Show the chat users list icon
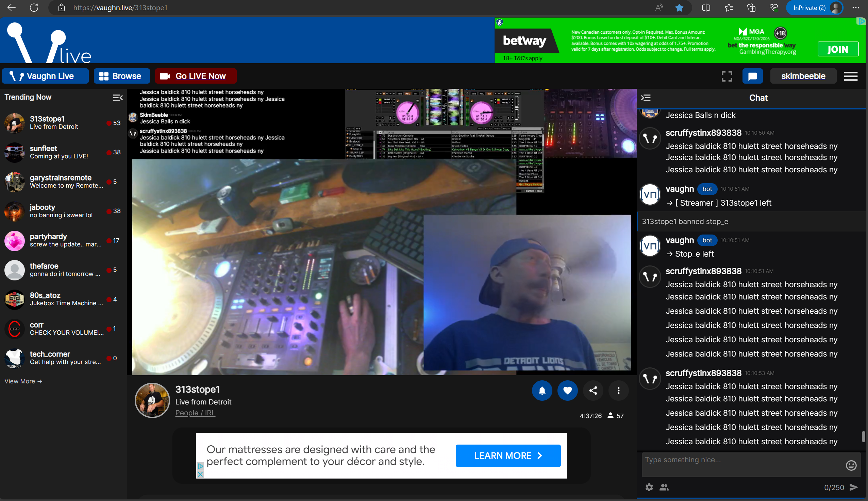868x501 pixels. tap(664, 487)
